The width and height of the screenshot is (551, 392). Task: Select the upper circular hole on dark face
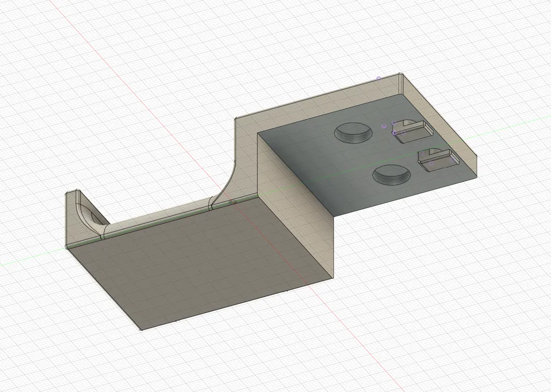point(353,133)
